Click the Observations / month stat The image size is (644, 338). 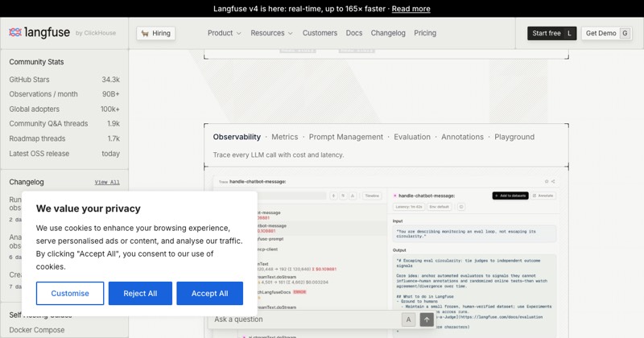point(64,94)
